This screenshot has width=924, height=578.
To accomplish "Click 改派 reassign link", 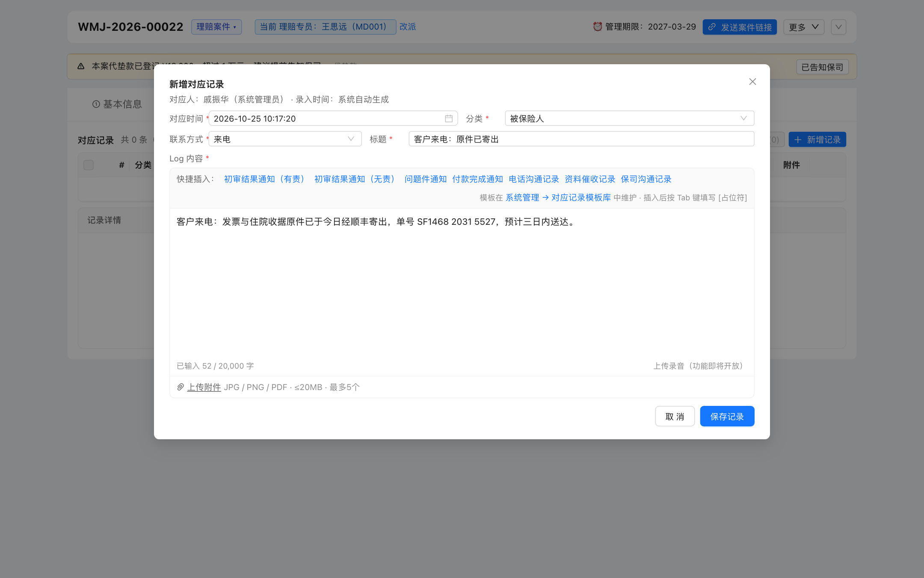I will click(408, 27).
